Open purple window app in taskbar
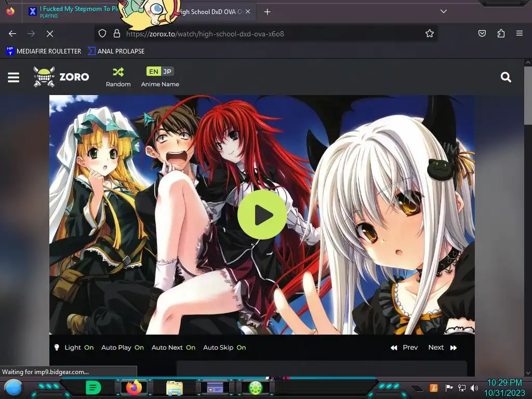This screenshot has height=399, width=532. [215, 388]
